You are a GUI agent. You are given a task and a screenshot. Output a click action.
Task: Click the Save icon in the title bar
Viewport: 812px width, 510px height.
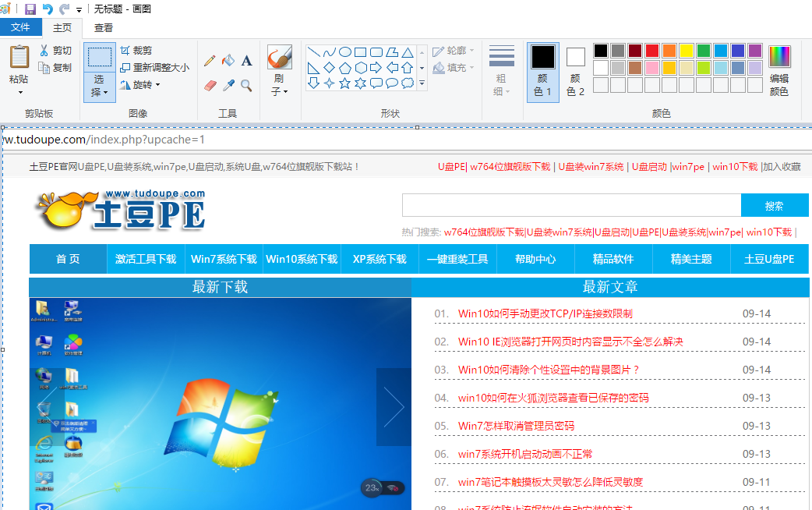click(x=30, y=9)
